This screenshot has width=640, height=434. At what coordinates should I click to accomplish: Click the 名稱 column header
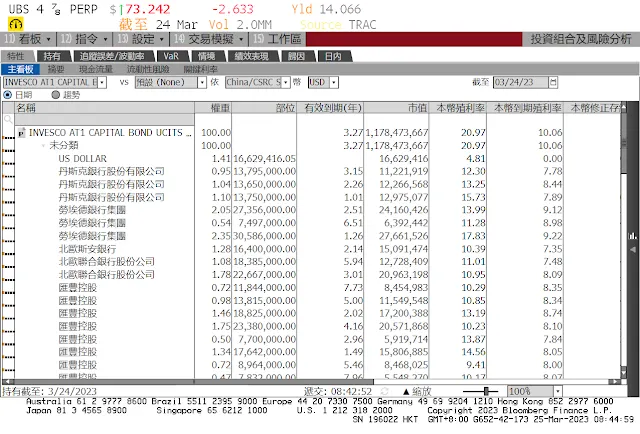(104, 108)
